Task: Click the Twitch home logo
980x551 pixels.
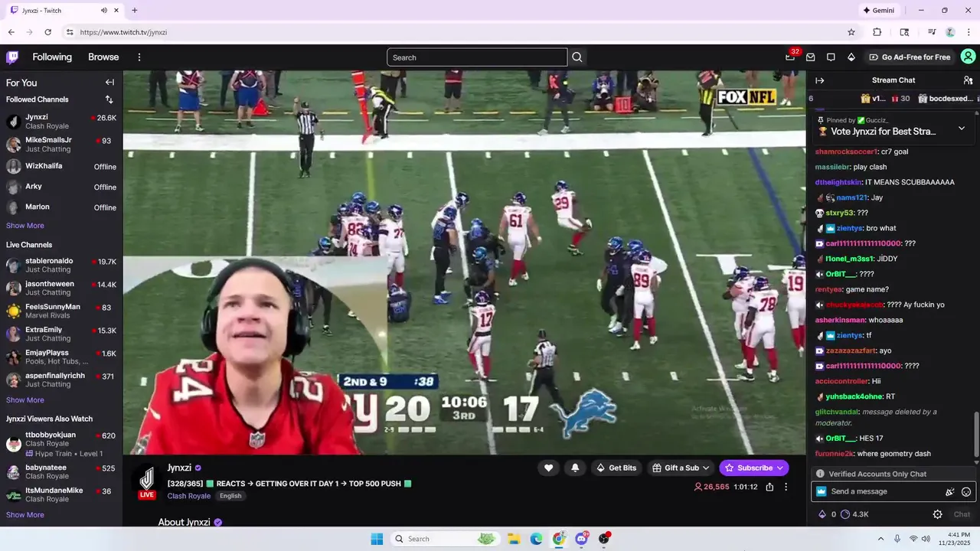Action: (12, 57)
